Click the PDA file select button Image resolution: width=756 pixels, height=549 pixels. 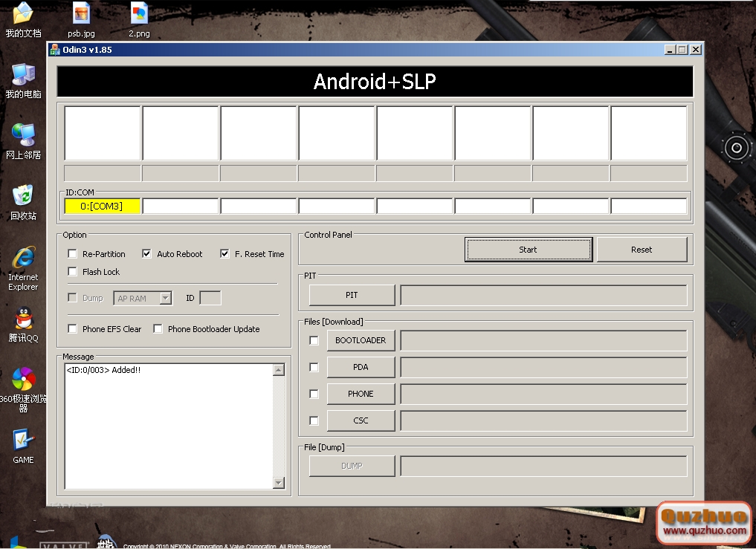click(x=361, y=367)
